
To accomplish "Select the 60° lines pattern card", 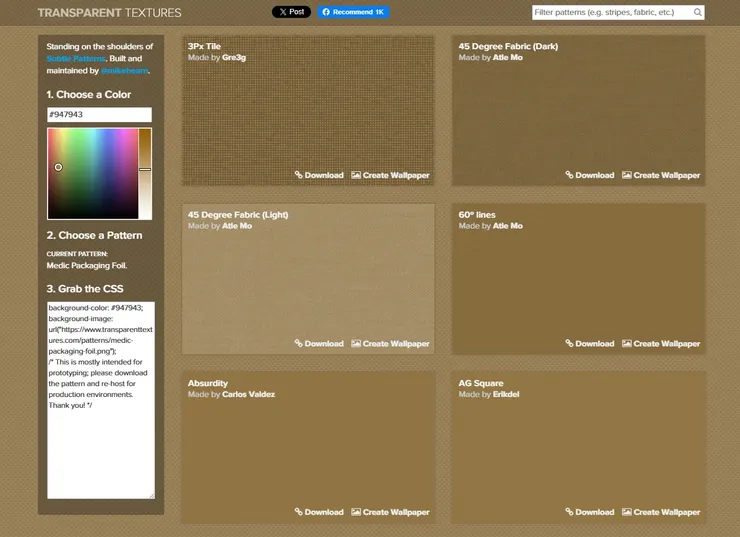I will coord(579,279).
